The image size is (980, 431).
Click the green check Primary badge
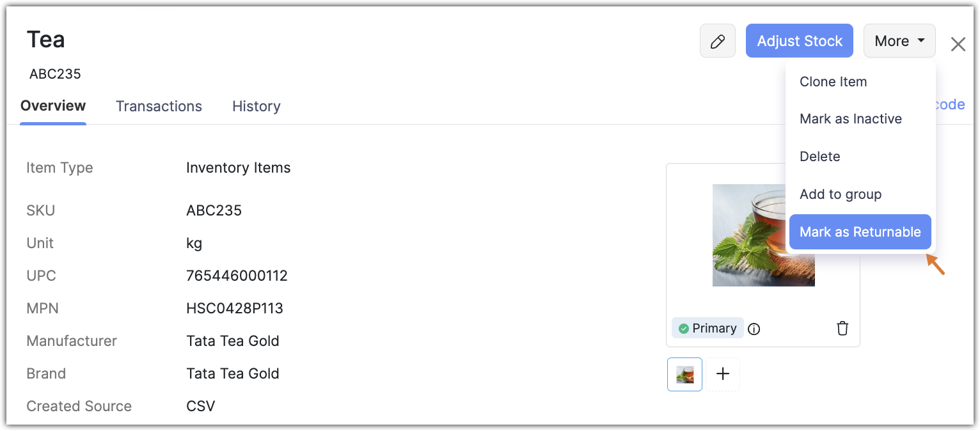(707, 328)
